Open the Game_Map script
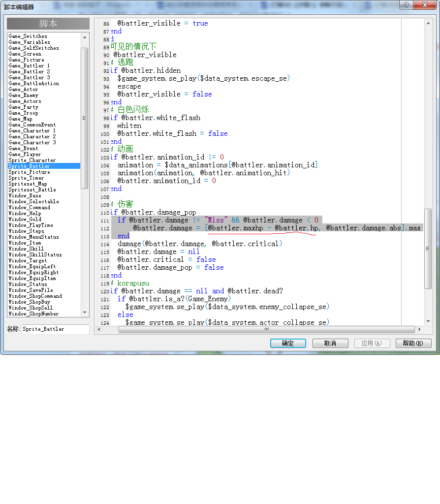 click(21, 119)
